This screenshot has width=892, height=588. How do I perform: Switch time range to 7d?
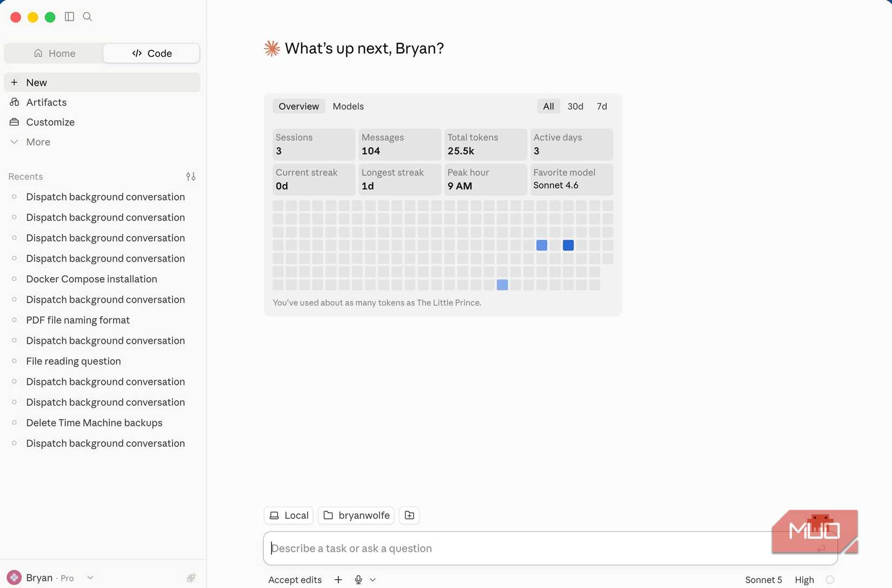point(602,106)
